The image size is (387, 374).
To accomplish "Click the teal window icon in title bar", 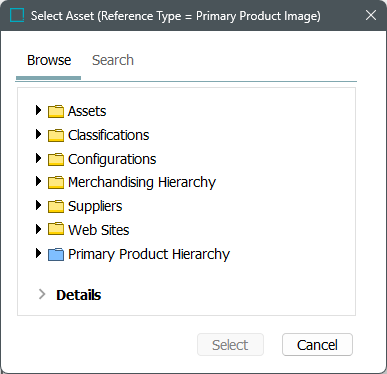I will (17, 15).
